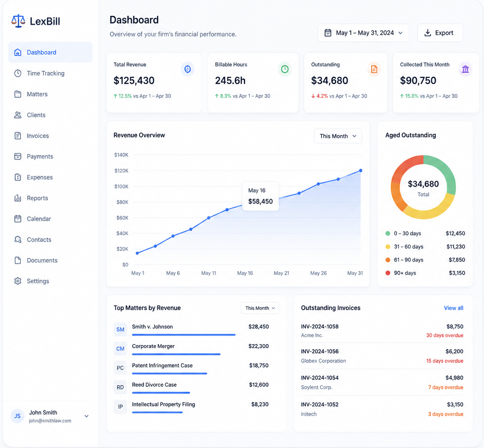The height and width of the screenshot is (448, 484).
Task: Open invoice INV-2024-1052
Action: coord(319,405)
